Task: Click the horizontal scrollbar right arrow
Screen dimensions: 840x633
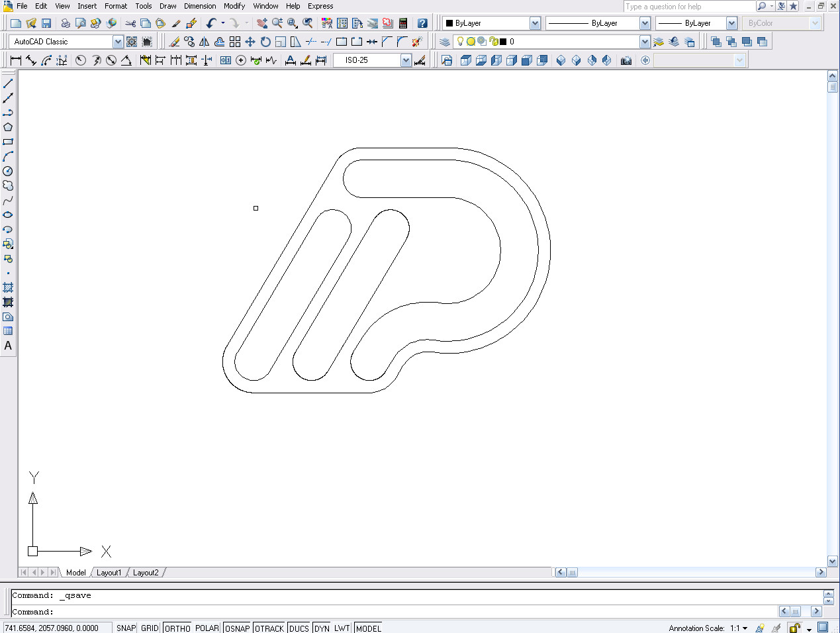Action: click(x=821, y=572)
